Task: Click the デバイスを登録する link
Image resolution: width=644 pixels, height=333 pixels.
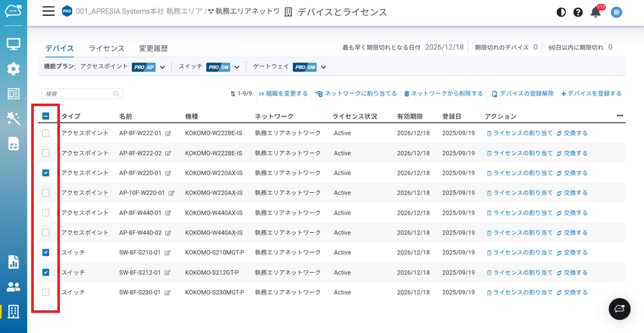Action: 592,94
